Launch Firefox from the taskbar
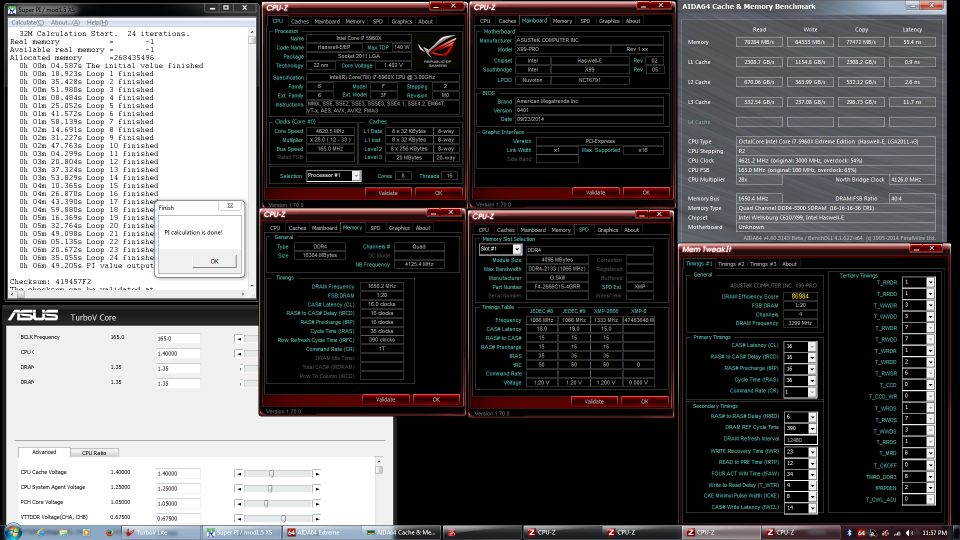This screenshot has height=540, width=960. 110,533
